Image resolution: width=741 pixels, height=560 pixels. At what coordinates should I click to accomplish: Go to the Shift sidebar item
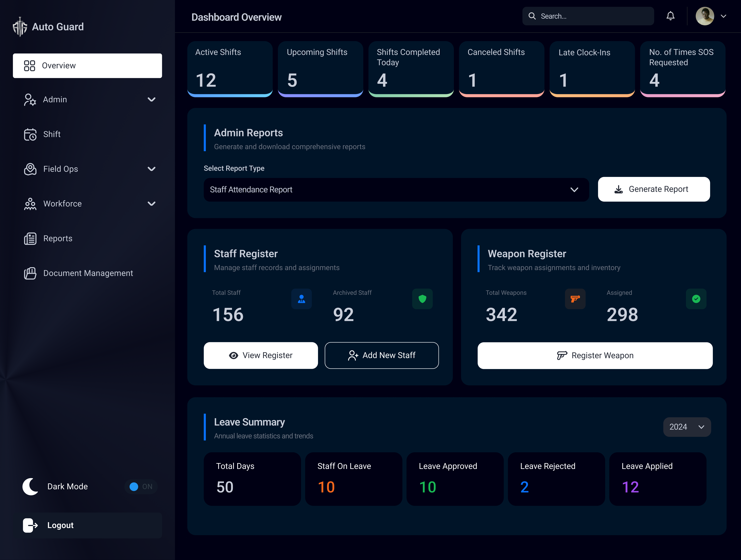tap(87, 134)
